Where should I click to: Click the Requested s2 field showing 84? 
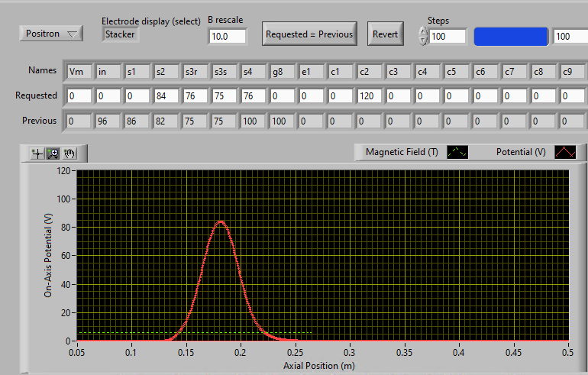pyautogui.click(x=165, y=96)
